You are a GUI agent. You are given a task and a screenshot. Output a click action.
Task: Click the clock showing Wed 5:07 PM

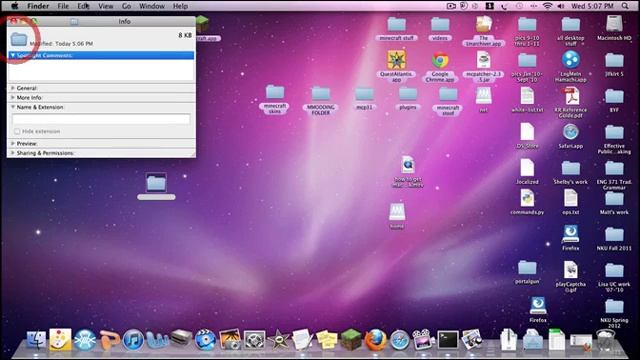[x=592, y=6]
